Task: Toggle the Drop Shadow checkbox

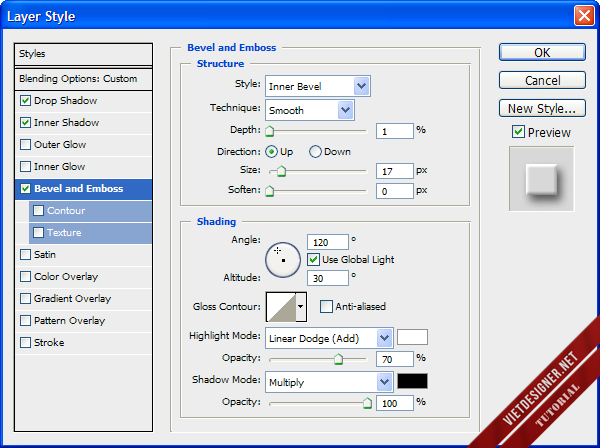Action: coord(25,101)
